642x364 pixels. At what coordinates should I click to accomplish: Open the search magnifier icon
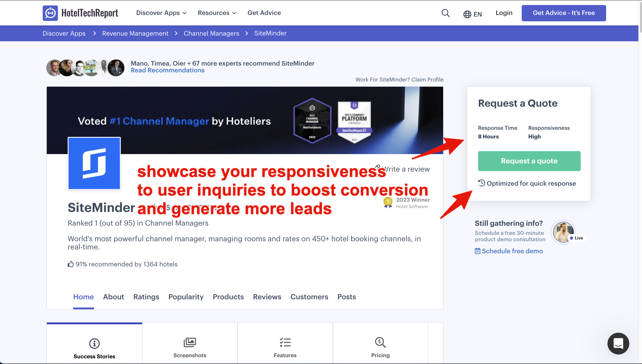pyautogui.click(x=445, y=13)
